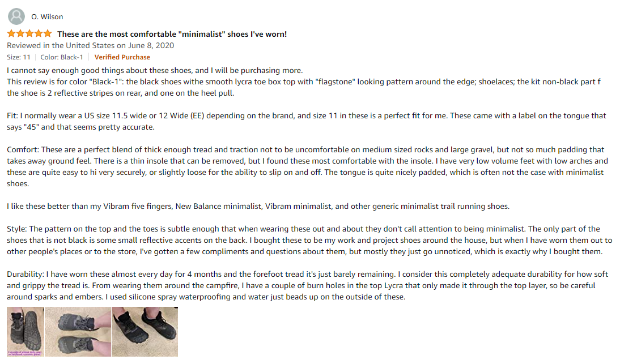
Task: Click the "Color: Black-1" attribute text
Action: click(x=62, y=57)
